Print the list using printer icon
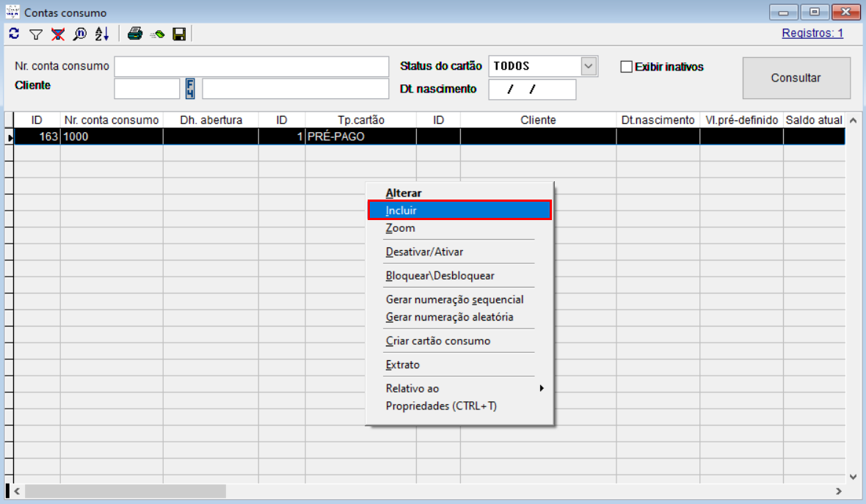Screen dimensions: 866x504 pos(135,34)
